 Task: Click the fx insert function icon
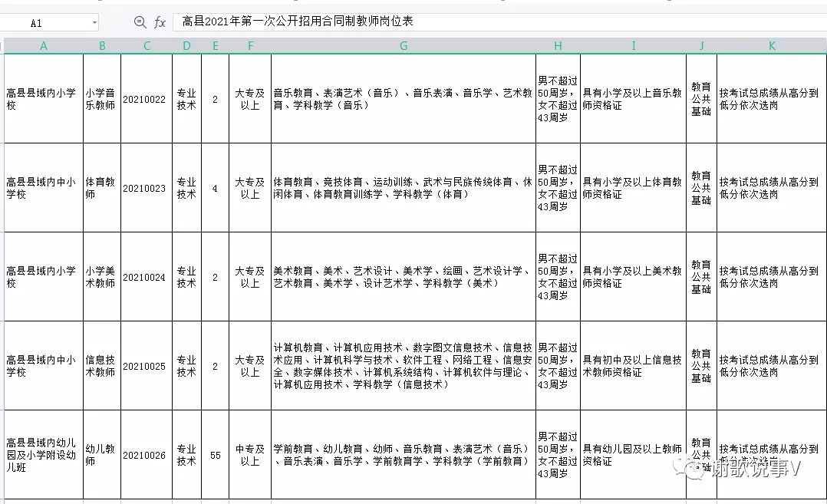(160, 22)
